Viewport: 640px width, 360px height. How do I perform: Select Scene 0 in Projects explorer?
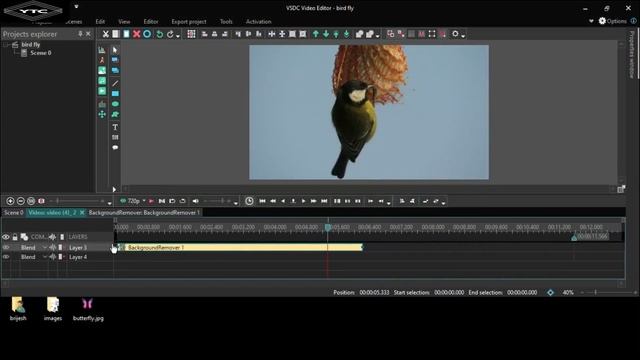pos(40,53)
